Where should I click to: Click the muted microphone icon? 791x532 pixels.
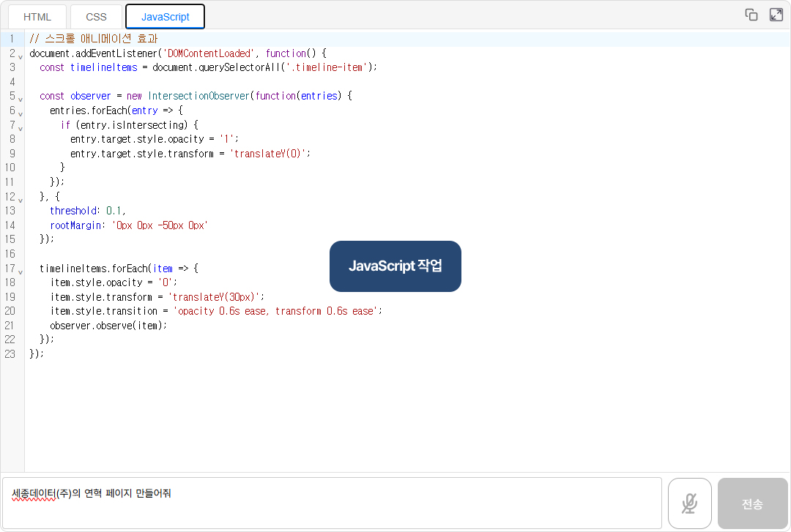coord(689,503)
